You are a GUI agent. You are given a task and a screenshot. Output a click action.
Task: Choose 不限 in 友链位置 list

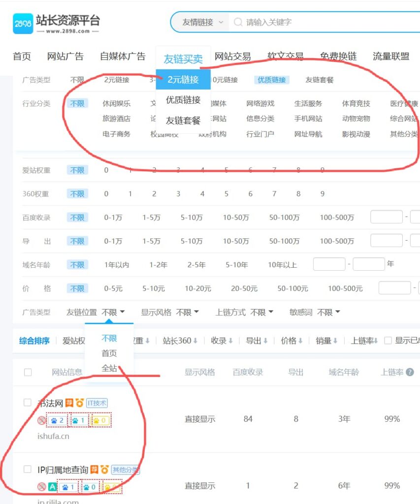coord(109,339)
